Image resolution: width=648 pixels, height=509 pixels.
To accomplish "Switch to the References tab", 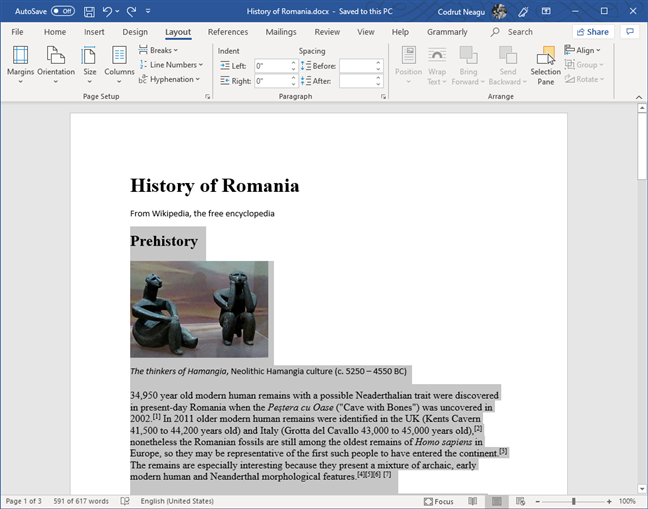I will click(228, 32).
